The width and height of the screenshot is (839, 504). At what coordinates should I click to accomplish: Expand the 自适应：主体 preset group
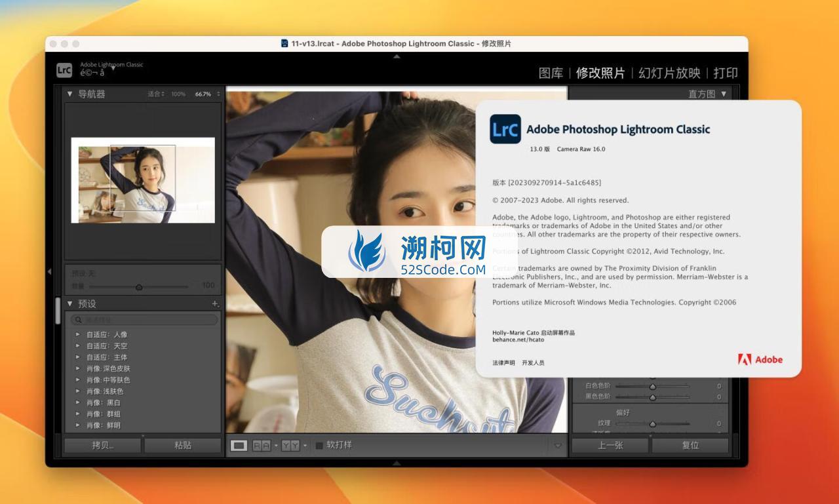point(77,357)
